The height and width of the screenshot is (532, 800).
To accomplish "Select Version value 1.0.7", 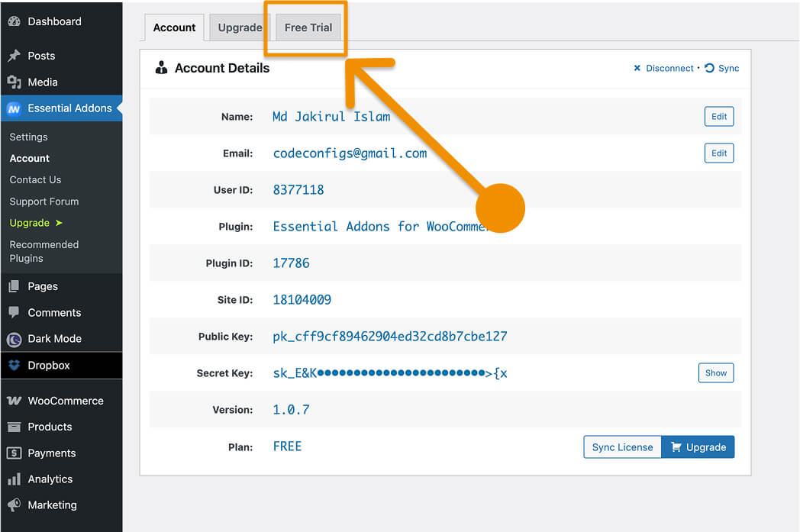I will [292, 410].
